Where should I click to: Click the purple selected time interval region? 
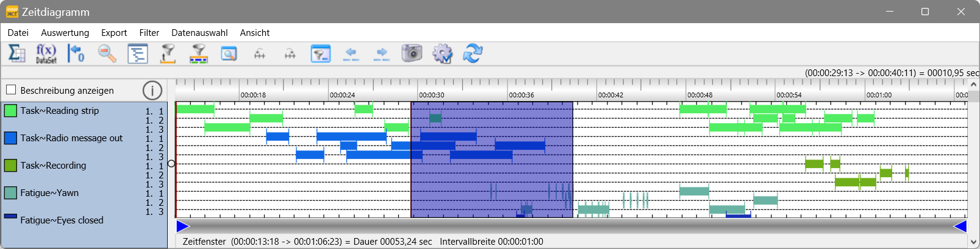(x=492, y=160)
